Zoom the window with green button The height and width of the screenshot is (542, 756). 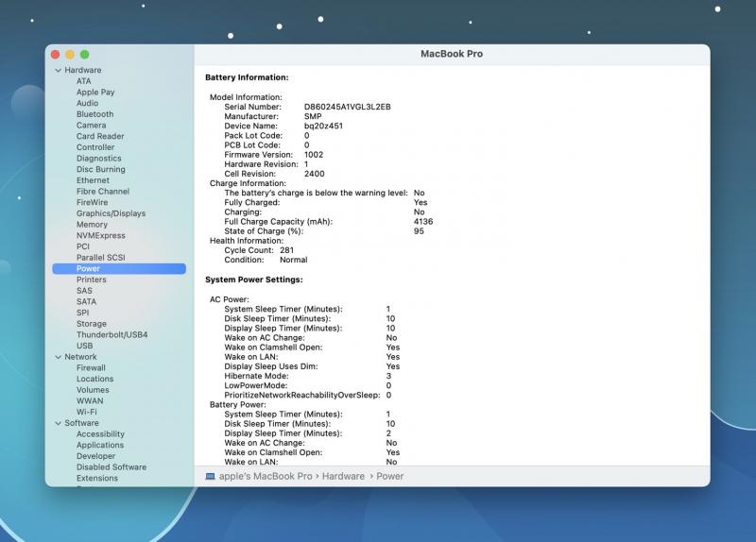pyautogui.click(x=84, y=55)
